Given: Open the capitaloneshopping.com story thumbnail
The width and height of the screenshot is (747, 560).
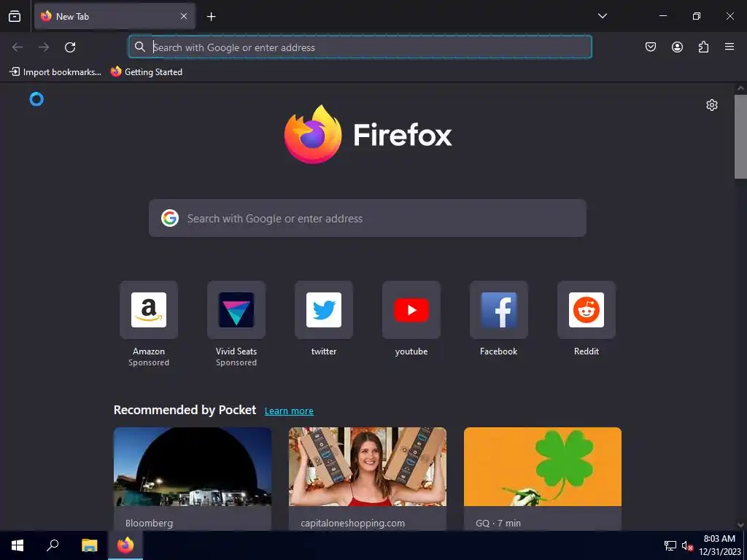Looking at the screenshot, I should click(368, 467).
